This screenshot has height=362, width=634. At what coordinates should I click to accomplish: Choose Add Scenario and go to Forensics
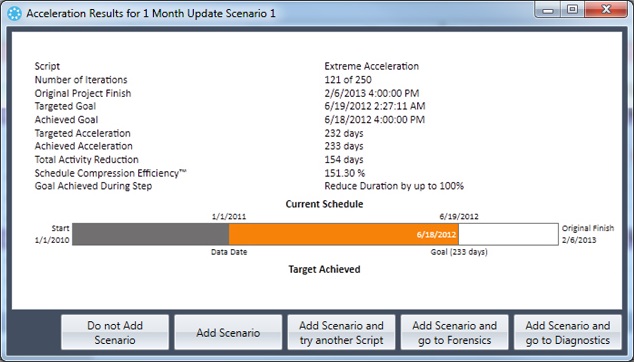point(454,332)
